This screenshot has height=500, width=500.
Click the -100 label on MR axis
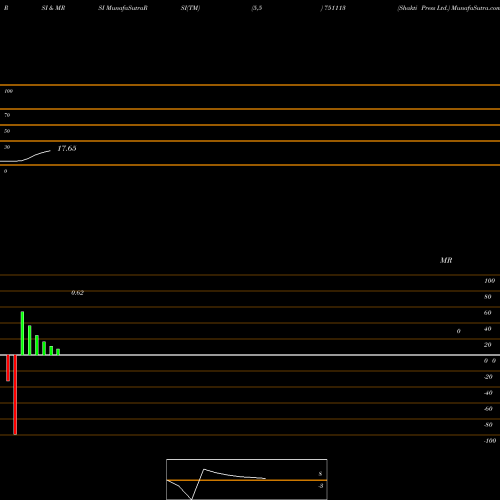[490, 441]
